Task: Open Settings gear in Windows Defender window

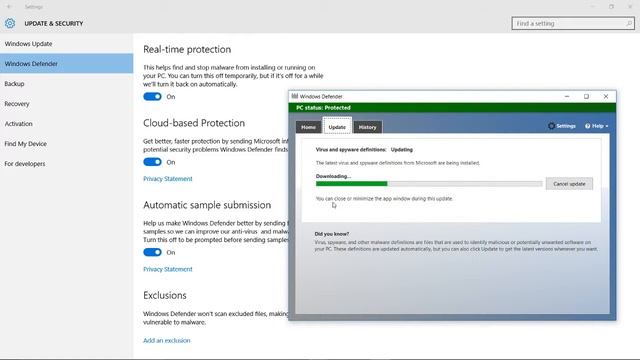Action: [551, 126]
